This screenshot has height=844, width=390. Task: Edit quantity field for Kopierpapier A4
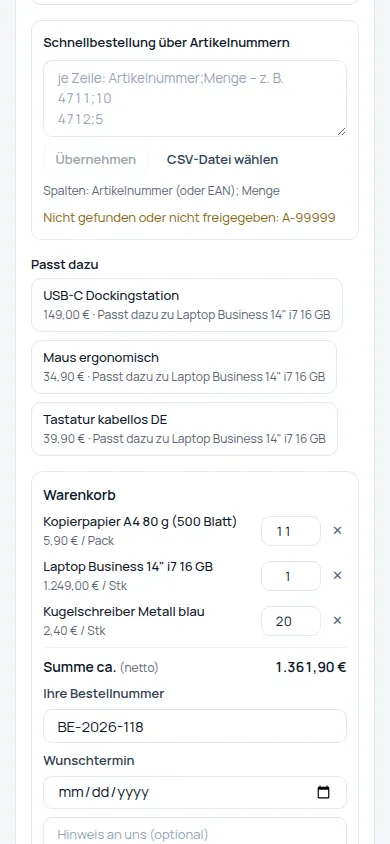pos(290,531)
